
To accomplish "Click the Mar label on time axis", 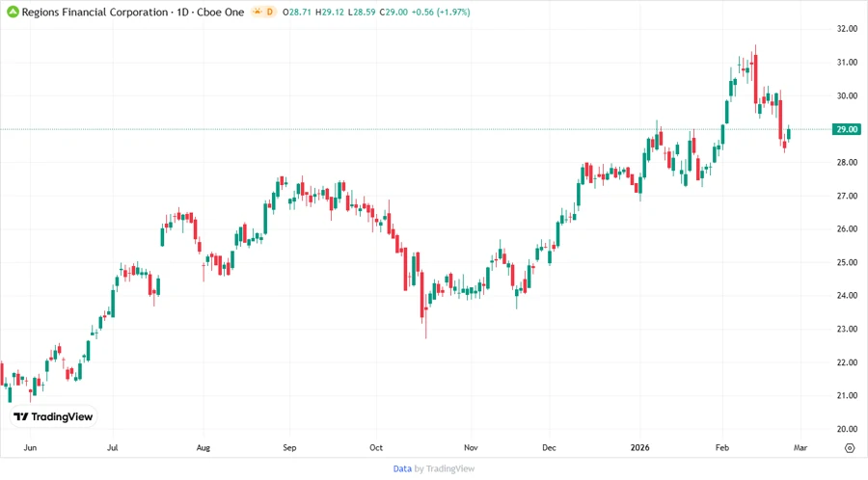I will point(800,448).
